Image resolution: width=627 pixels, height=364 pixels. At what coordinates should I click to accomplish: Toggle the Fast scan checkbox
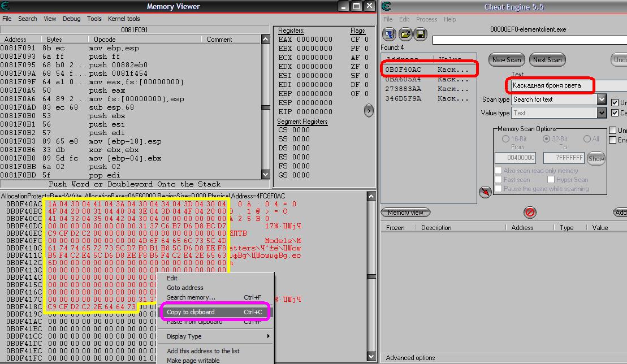click(499, 179)
